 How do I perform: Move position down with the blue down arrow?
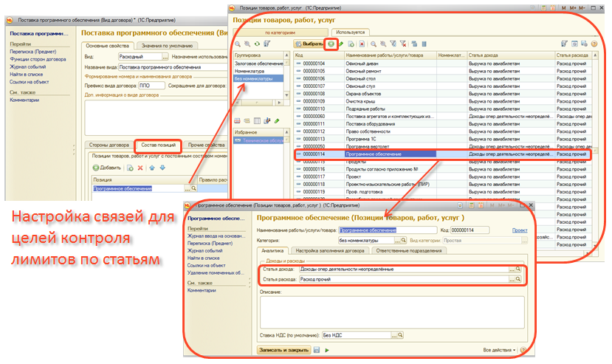162,168
